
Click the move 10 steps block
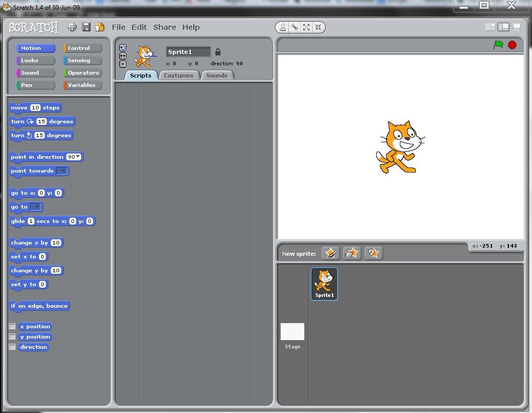(x=35, y=108)
